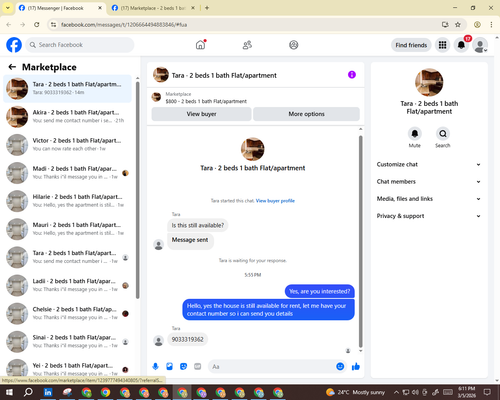The height and width of the screenshot is (400, 500).
Task: Open profile thumbnail in right info panel
Action: coord(429,82)
